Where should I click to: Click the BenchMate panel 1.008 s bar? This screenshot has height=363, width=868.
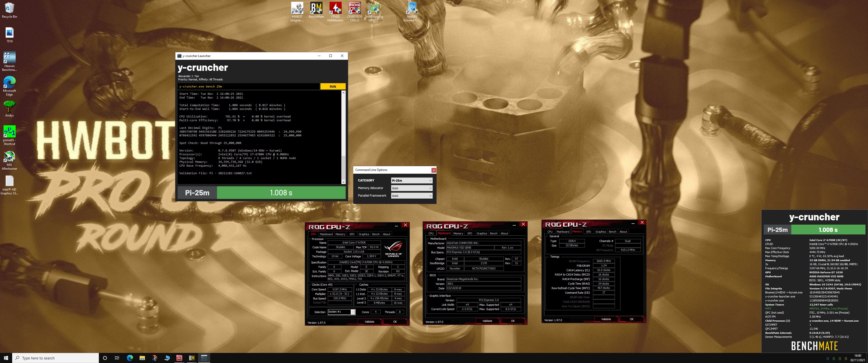point(828,230)
